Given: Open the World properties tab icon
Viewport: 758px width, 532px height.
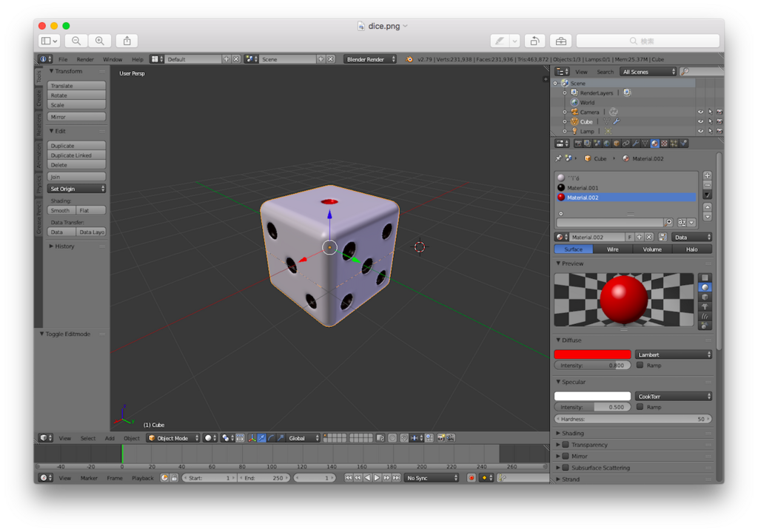Looking at the screenshot, I should click(x=607, y=144).
